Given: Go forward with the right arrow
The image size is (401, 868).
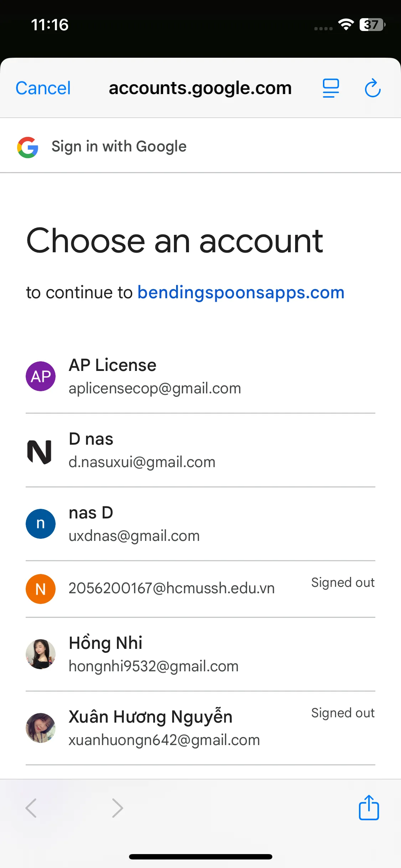Looking at the screenshot, I should 117,807.
